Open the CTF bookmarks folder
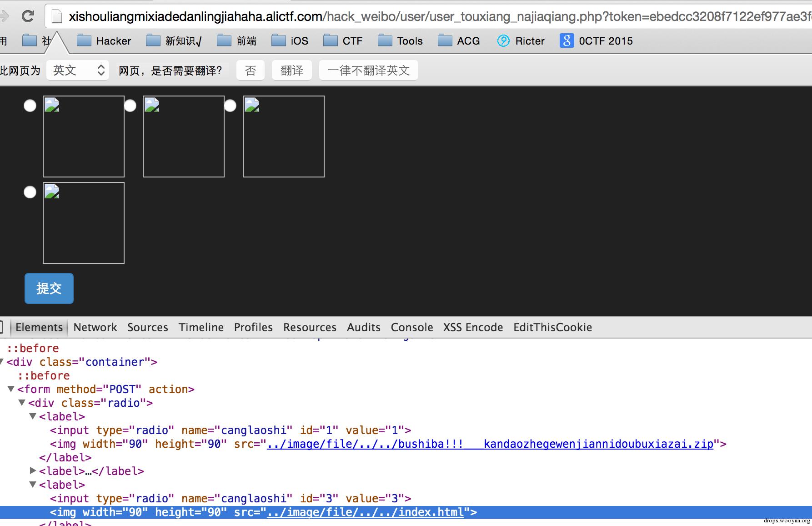Image resolution: width=812 pixels, height=526 pixels. click(343, 41)
